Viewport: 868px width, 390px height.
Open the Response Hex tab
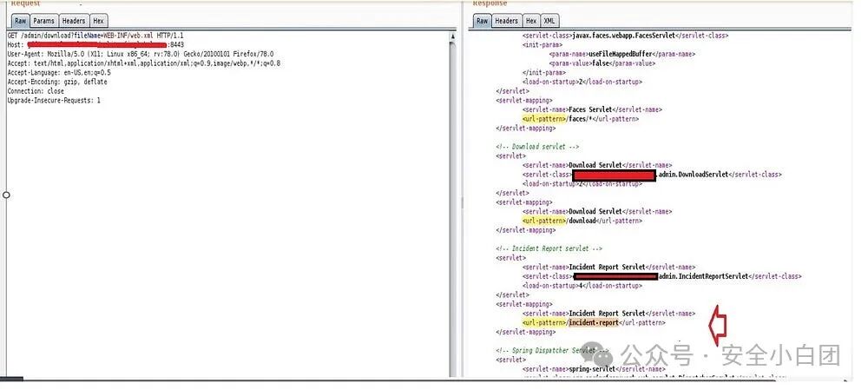click(531, 21)
